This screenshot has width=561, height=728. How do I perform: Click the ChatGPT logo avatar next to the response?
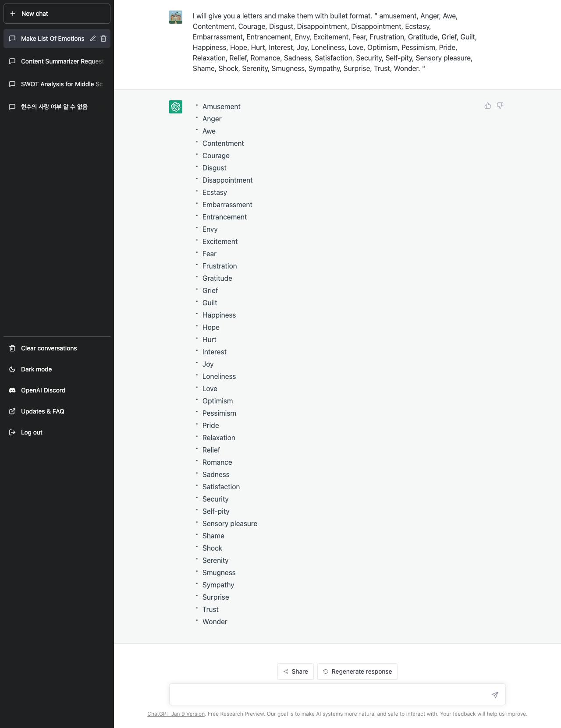(176, 107)
